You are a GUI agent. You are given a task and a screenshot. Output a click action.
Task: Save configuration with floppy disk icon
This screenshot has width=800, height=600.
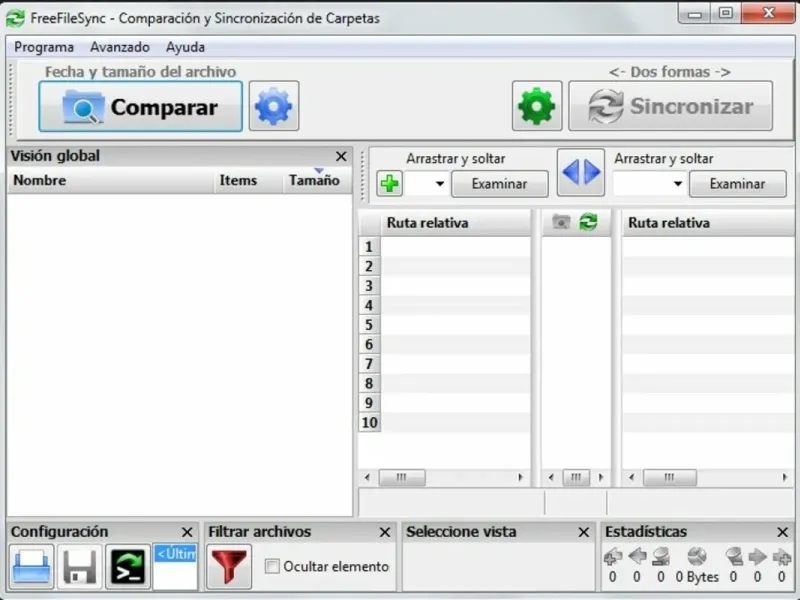tap(80, 567)
